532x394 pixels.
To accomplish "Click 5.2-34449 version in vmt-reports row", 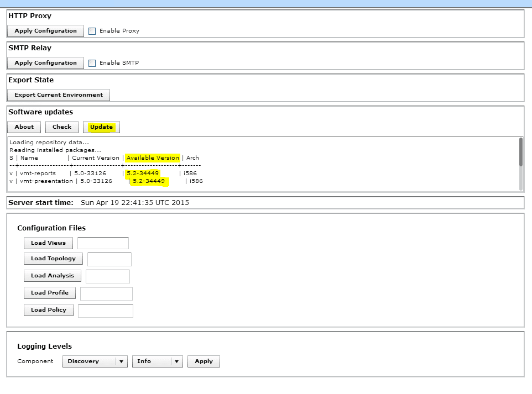I will (x=143, y=174).
